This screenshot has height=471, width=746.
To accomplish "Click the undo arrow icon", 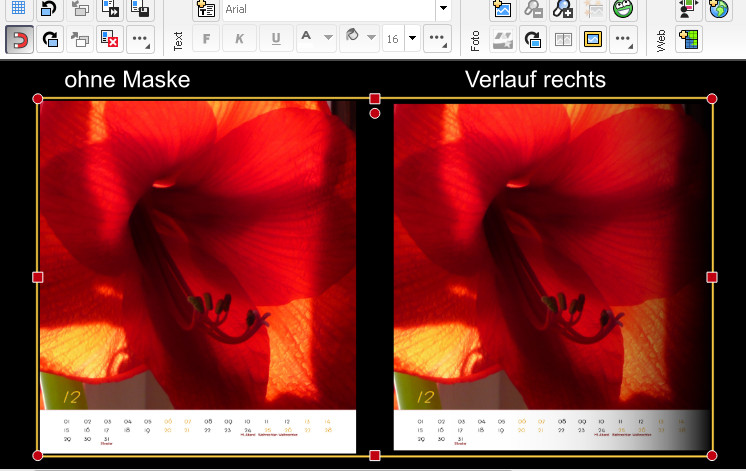I will (49, 8).
